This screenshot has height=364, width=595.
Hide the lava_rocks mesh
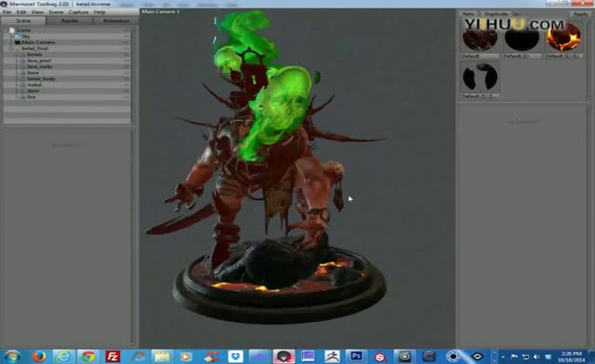pos(126,67)
